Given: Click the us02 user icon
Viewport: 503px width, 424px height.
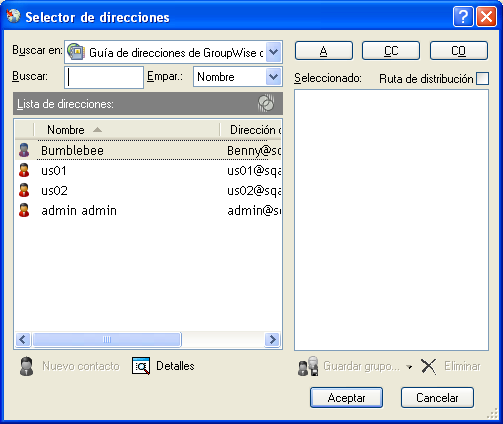Looking at the screenshot, I should click(x=24, y=190).
